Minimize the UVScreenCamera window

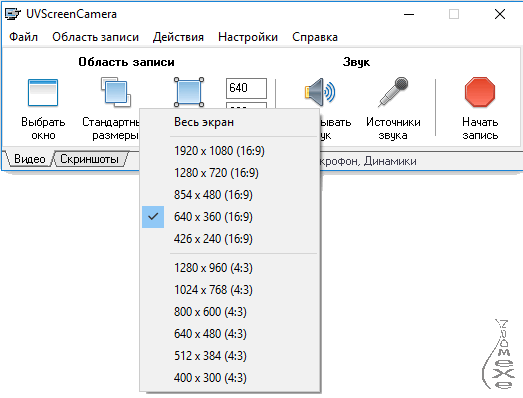point(409,14)
